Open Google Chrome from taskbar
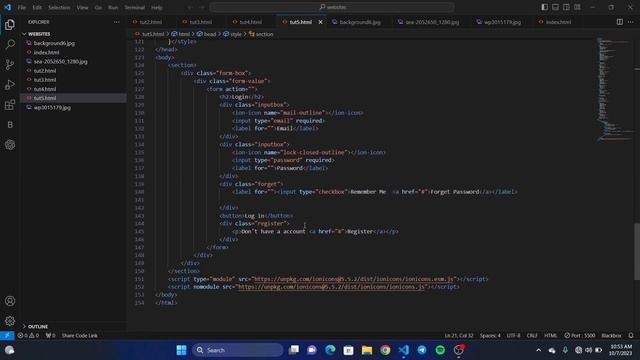This screenshot has height=360, width=640. (x=385, y=350)
